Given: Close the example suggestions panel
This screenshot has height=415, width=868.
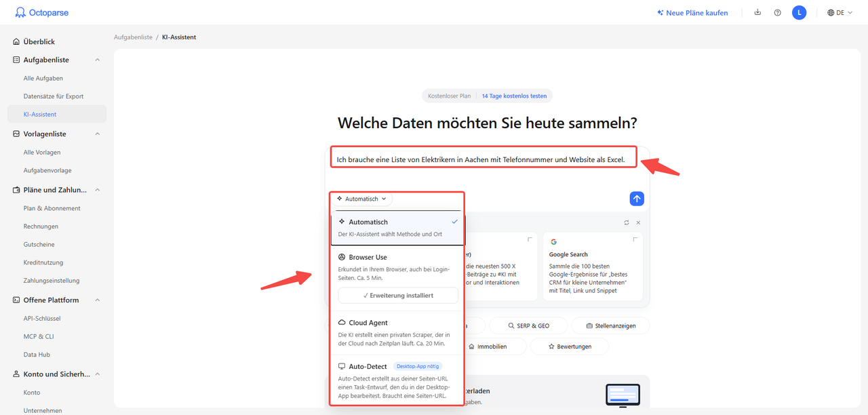Looking at the screenshot, I should (x=638, y=222).
